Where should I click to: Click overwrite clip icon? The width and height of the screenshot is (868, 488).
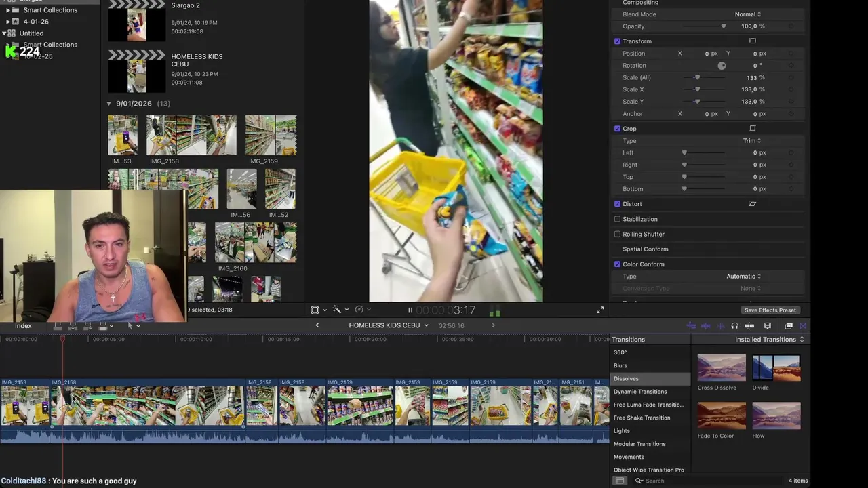tap(103, 326)
